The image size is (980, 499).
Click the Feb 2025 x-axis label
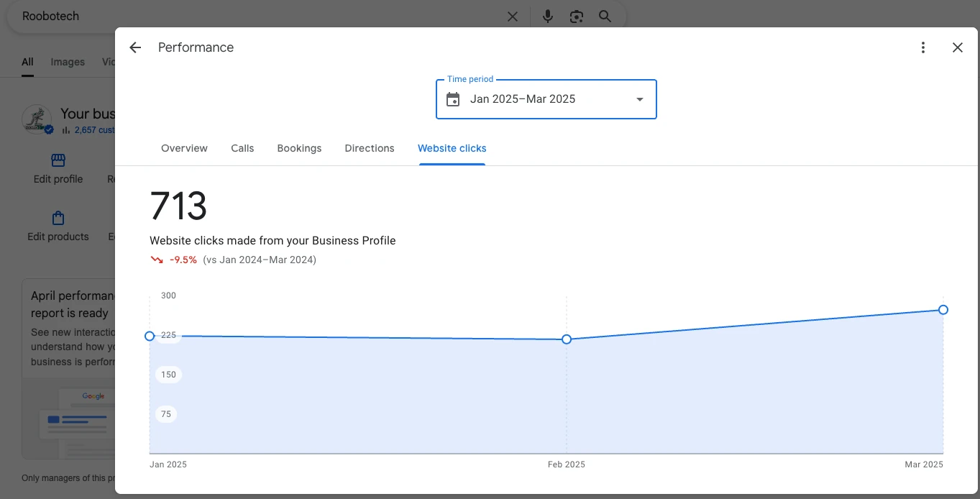pos(567,464)
